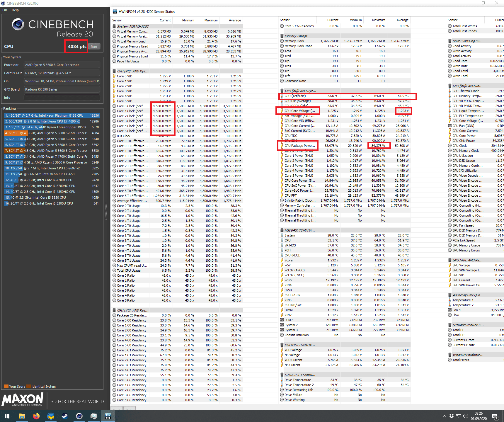The width and height of the screenshot is (504, 422).
Task: Select the Average Effective clock row
Action: point(177,201)
